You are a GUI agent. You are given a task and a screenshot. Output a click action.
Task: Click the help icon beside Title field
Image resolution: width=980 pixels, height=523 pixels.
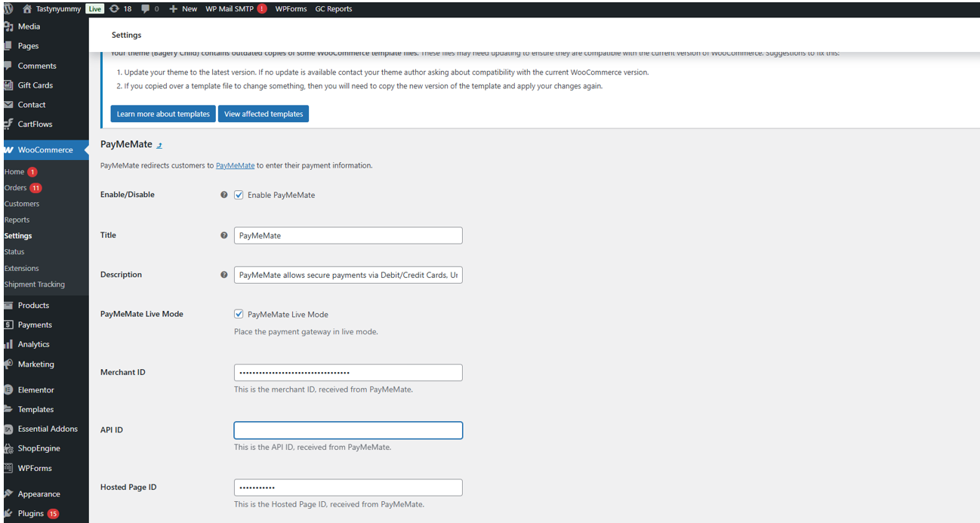[223, 235]
